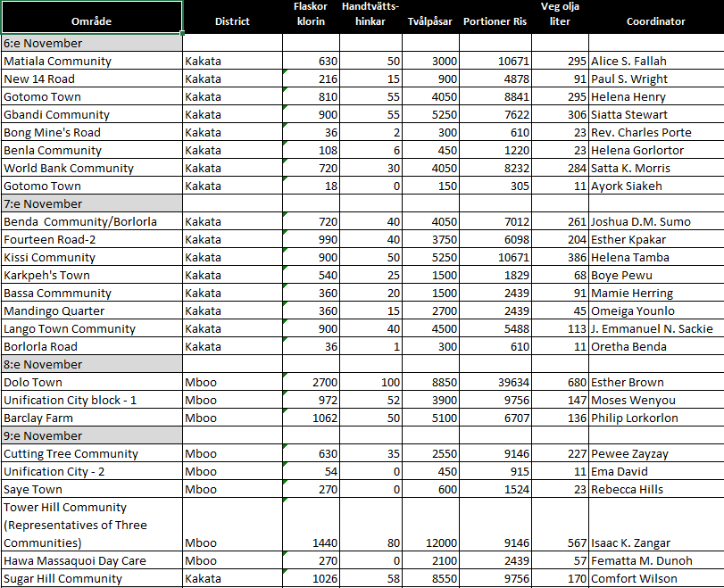Click the Tower Hill Community cell
The height and width of the screenshot is (588, 724).
(91, 525)
